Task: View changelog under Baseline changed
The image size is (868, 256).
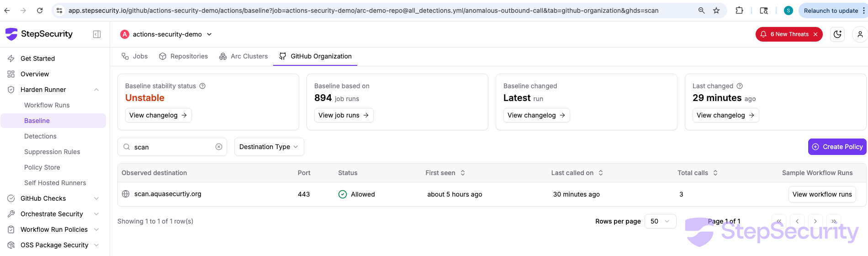Action: [x=536, y=115]
